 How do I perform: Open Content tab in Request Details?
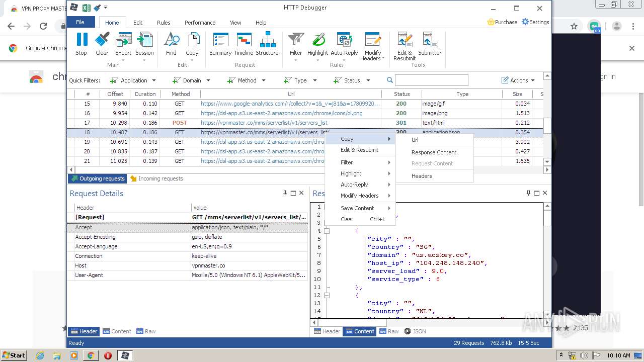pyautogui.click(x=117, y=331)
